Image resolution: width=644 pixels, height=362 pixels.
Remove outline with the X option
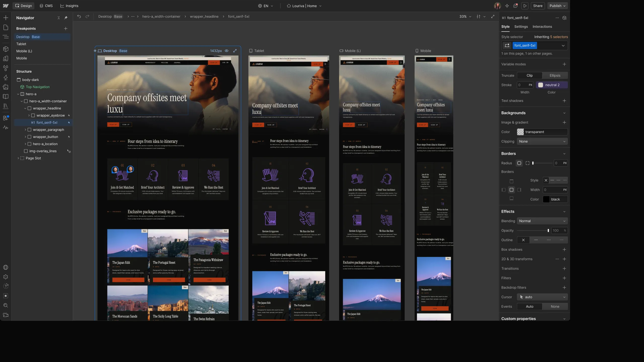pos(523,240)
